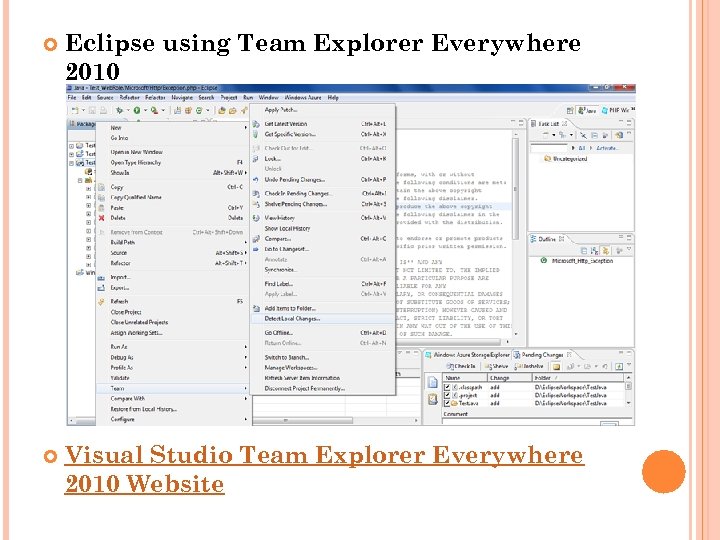Select Manage Workspaces entry
Image resolution: width=720 pixels, height=540 pixels.
(323, 367)
